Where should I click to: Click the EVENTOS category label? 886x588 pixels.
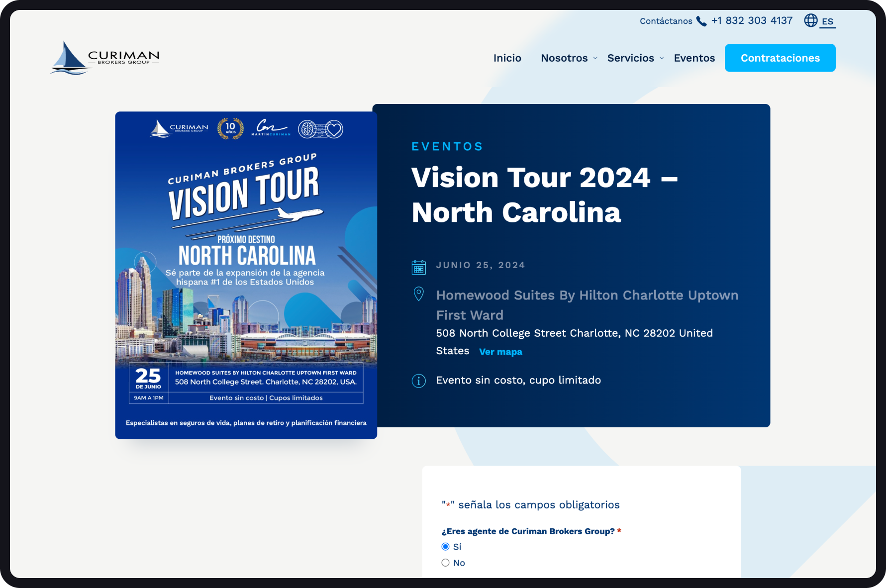pyautogui.click(x=447, y=146)
